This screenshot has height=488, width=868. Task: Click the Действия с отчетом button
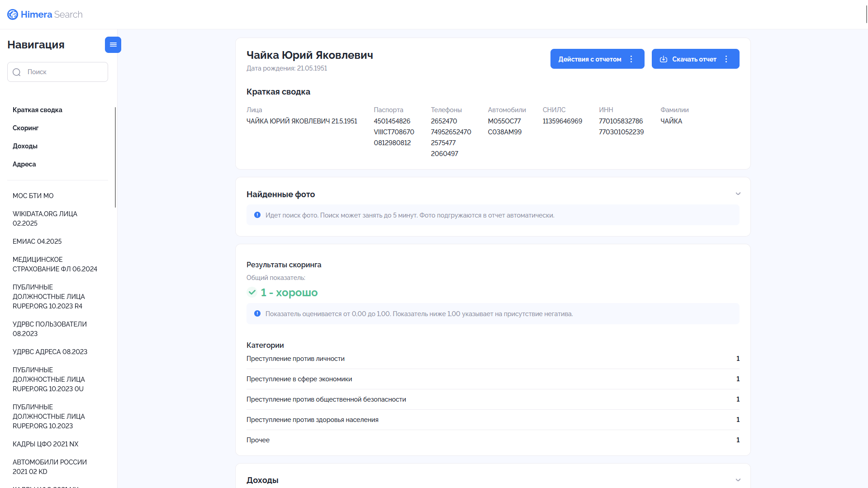point(597,59)
